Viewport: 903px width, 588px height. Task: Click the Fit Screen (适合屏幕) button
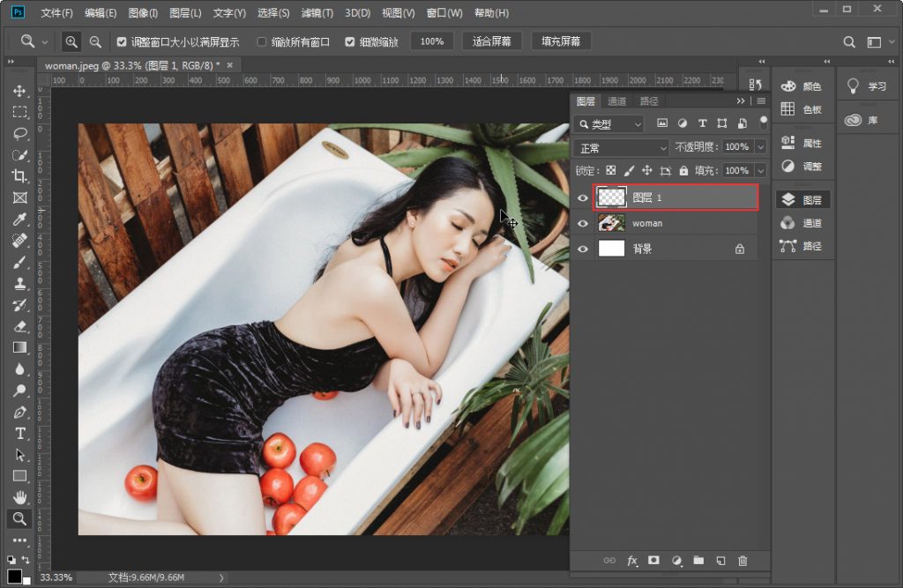coord(491,41)
